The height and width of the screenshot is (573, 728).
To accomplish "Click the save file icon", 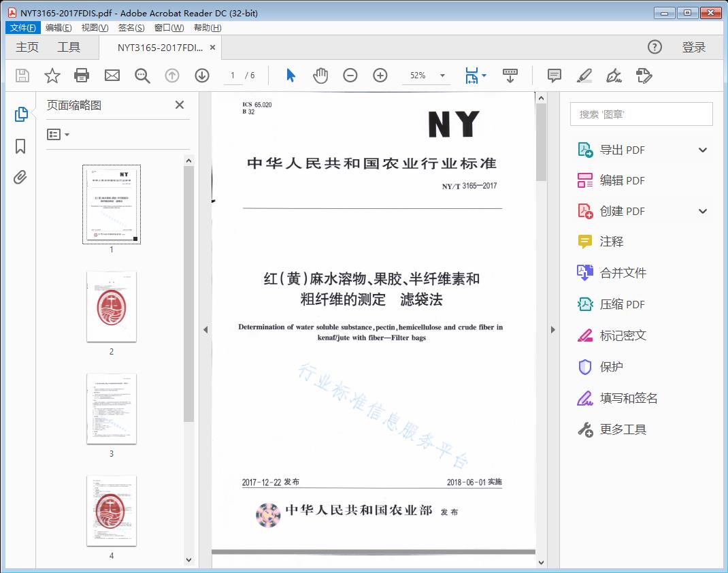I will click(x=21, y=76).
